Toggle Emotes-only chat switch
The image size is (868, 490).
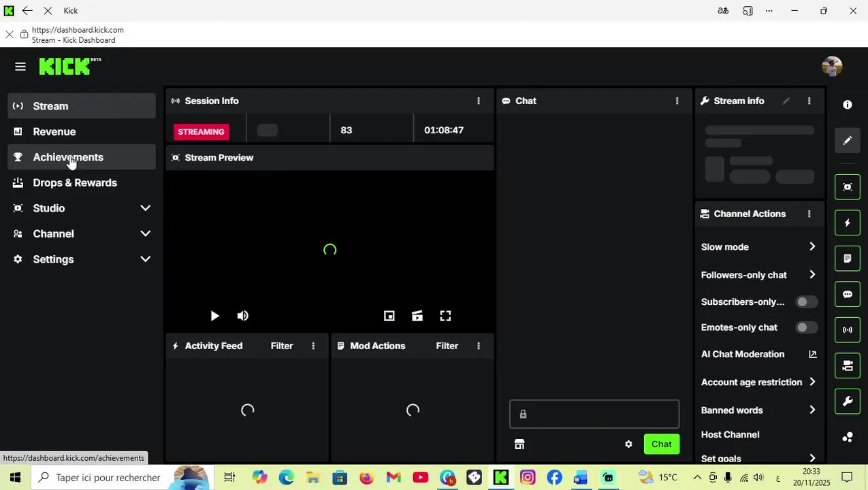click(807, 327)
